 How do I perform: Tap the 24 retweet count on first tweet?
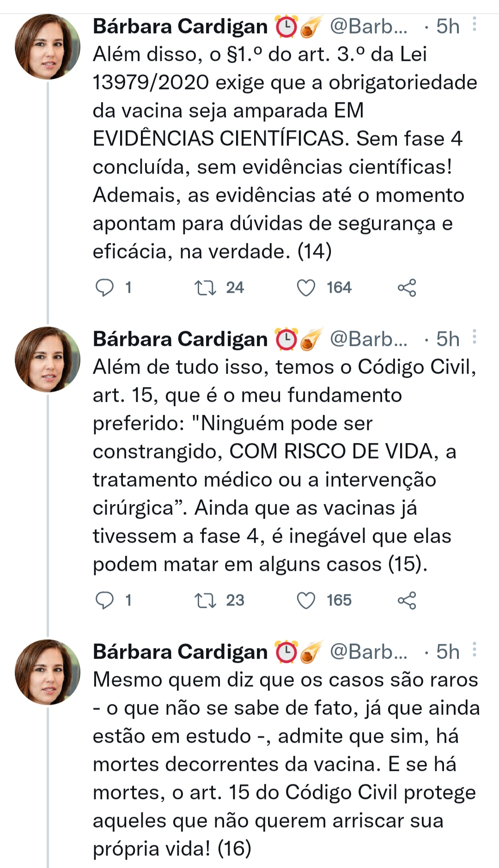click(x=235, y=287)
